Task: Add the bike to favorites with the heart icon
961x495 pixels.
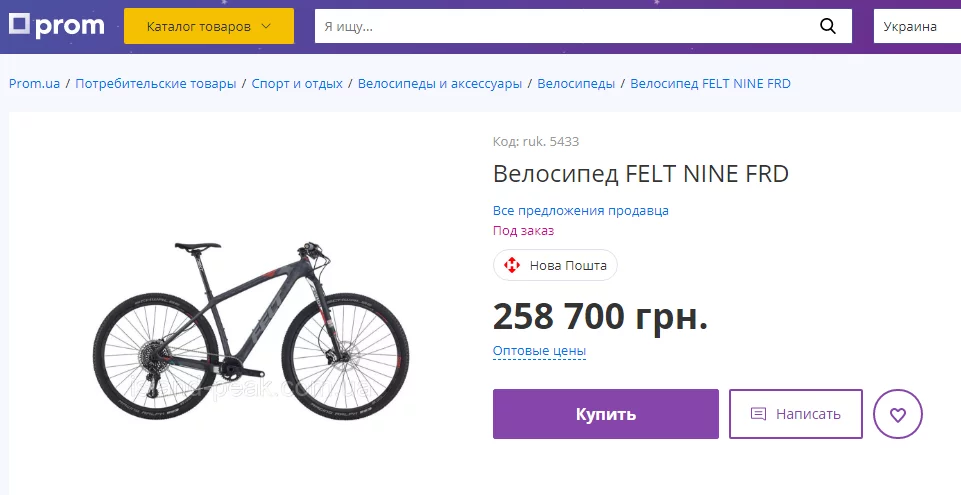Action: 897,414
